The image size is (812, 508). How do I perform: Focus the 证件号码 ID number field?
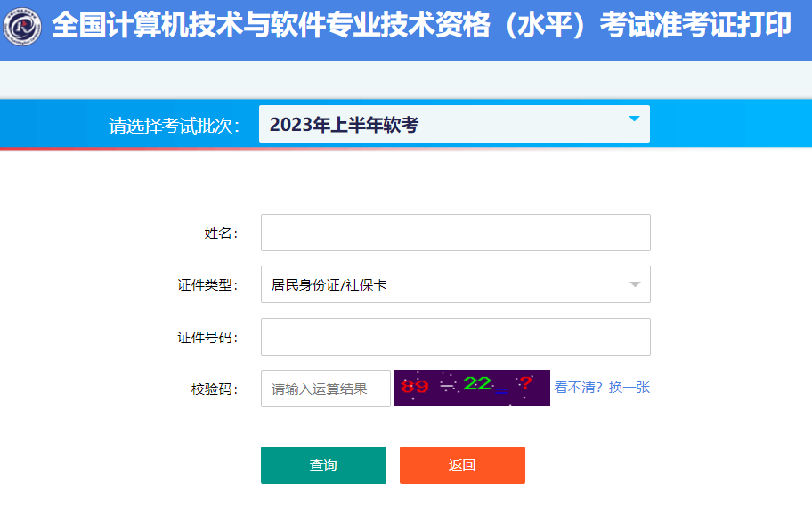point(456,337)
